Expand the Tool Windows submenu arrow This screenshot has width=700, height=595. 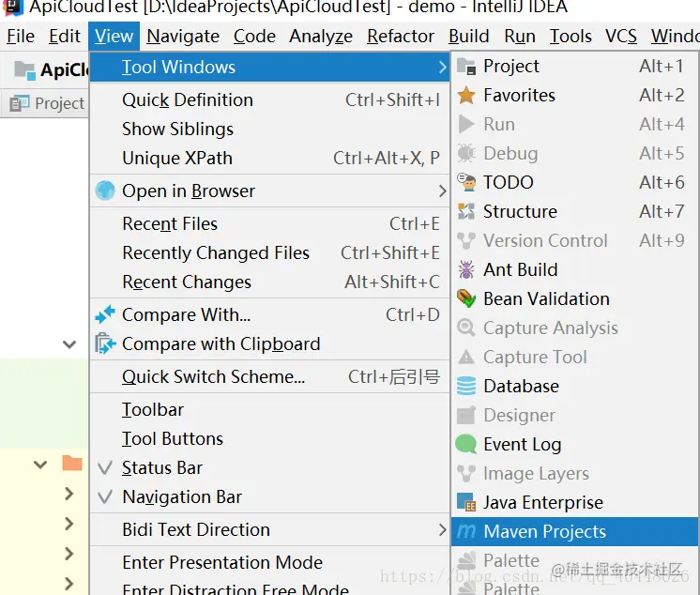point(442,67)
